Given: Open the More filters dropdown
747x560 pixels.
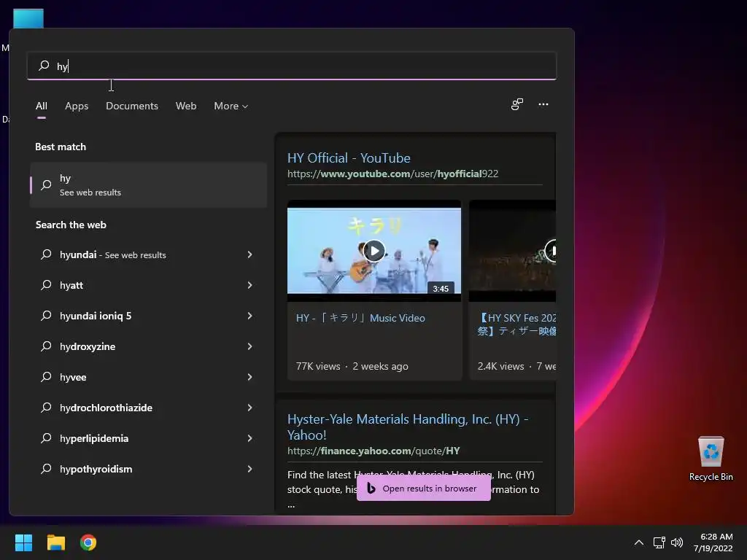Looking at the screenshot, I should tap(231, 106).
